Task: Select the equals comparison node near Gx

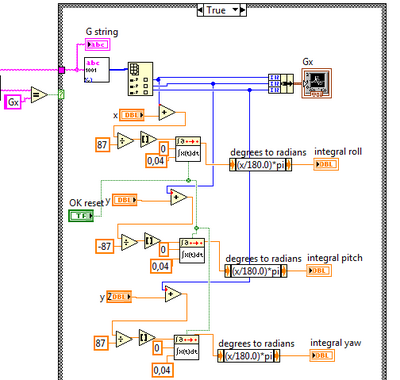Action: pos(39,95)
